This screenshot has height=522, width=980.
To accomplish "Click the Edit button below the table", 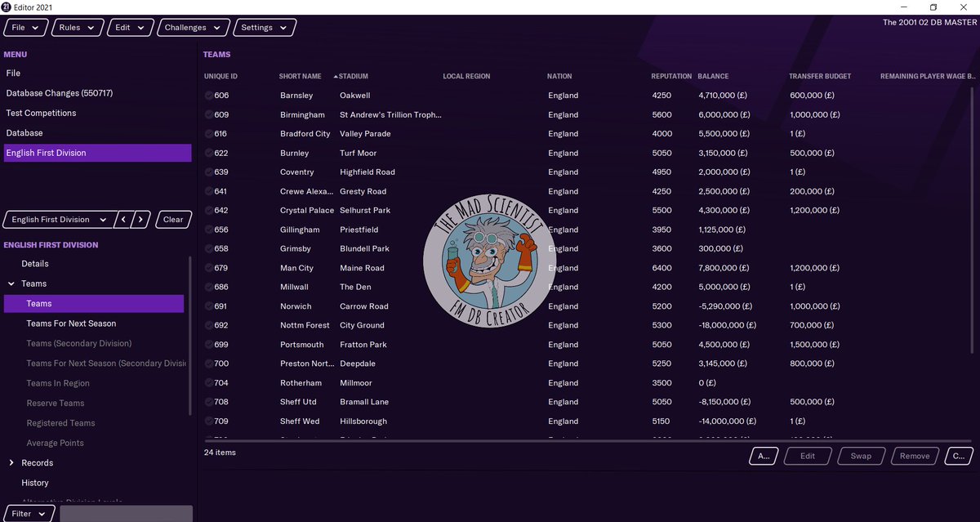I will coord(808,457).
